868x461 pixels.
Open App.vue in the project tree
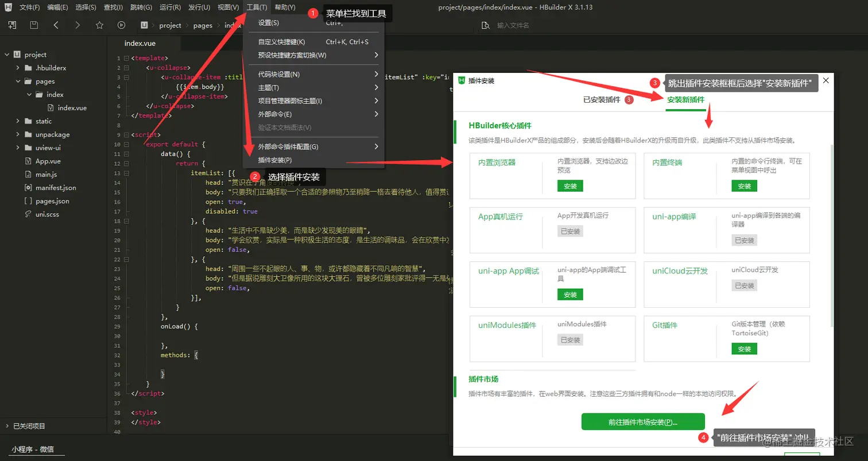[42, 161]
